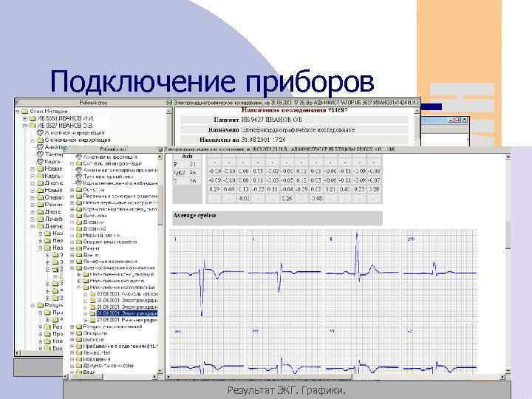Select 27.09.2001 Рентгенография entry
The width and height of the screenshot is (532, 399).
[x=127, y=320]
